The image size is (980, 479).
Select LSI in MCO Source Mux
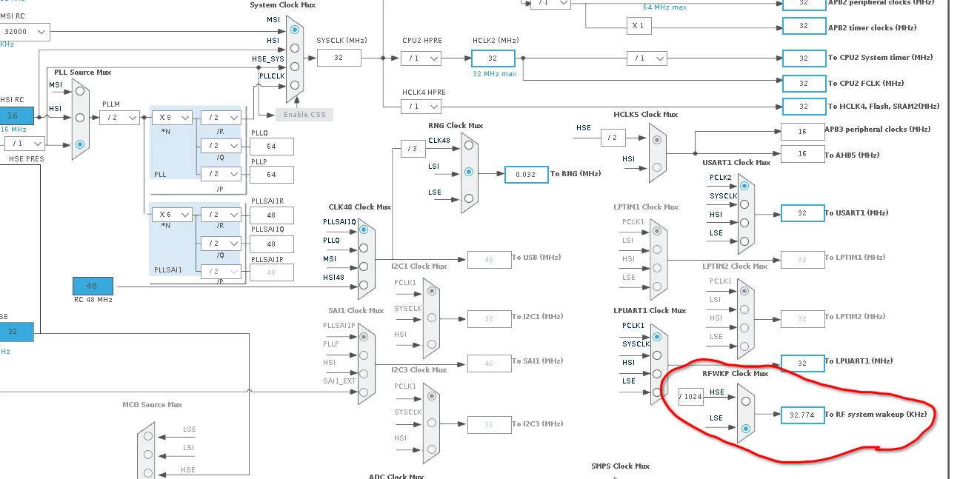pyautogui.click(x=149, y=455)
